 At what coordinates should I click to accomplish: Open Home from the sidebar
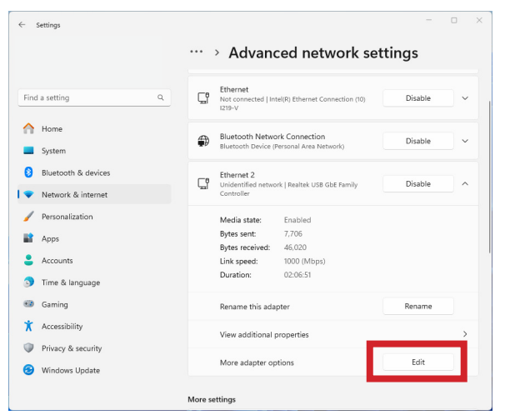pos(94,129)
